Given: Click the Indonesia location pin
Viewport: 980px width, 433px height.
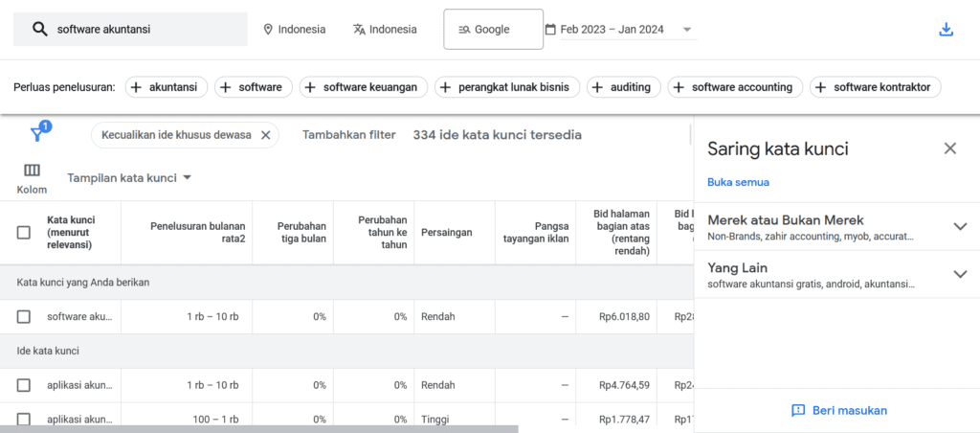Looking at the screenshot, I should [x=268, y=30].
